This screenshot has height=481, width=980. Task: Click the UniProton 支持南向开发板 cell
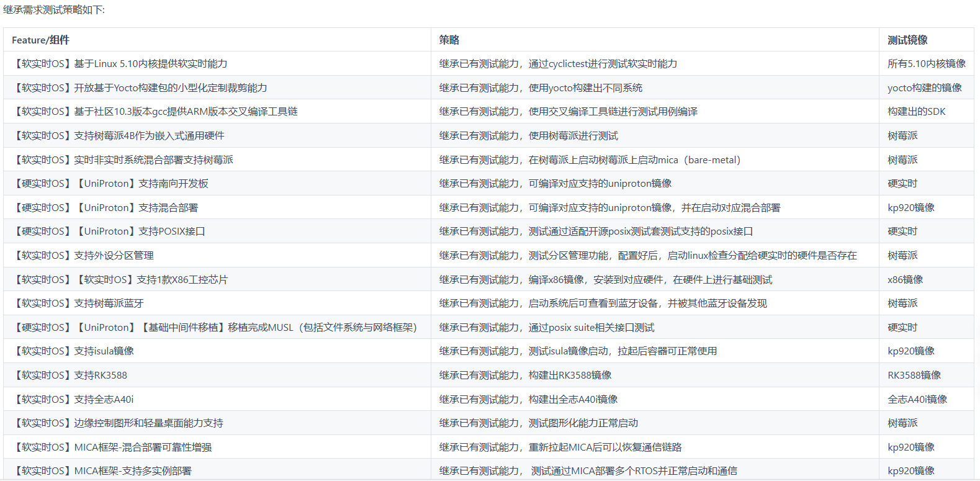(x=110, y=184)
